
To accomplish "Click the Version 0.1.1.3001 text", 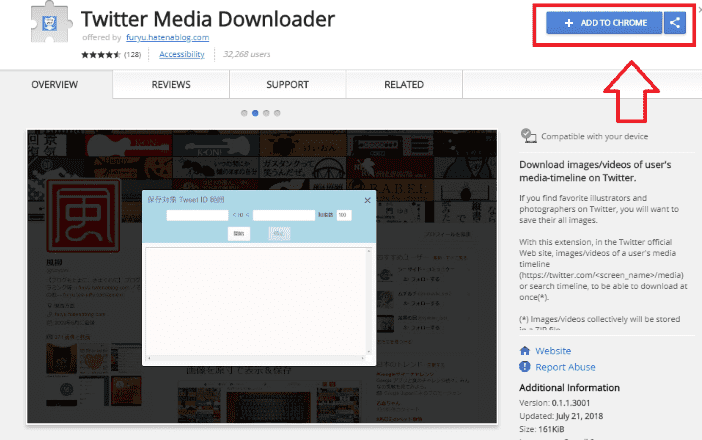I will click(555, 403).
